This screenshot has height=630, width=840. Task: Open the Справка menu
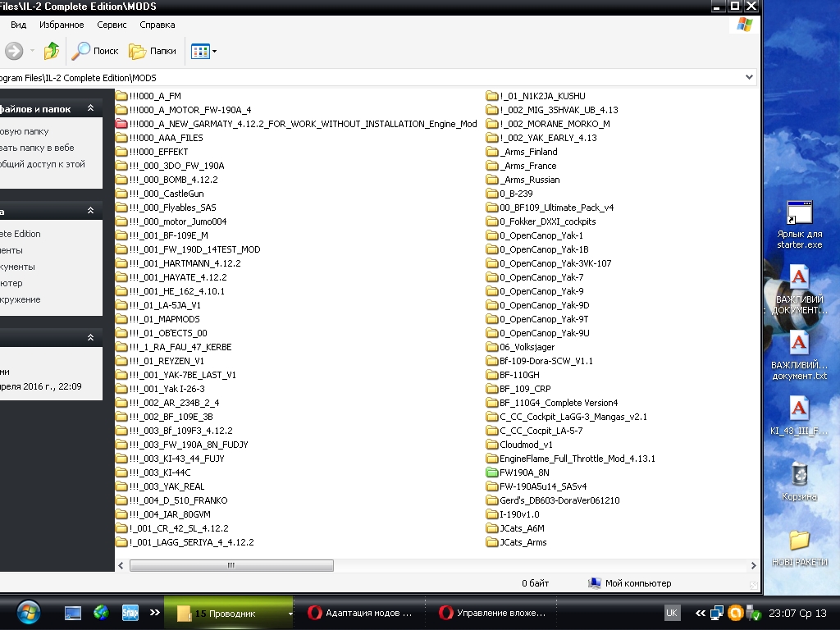[157, 25]
